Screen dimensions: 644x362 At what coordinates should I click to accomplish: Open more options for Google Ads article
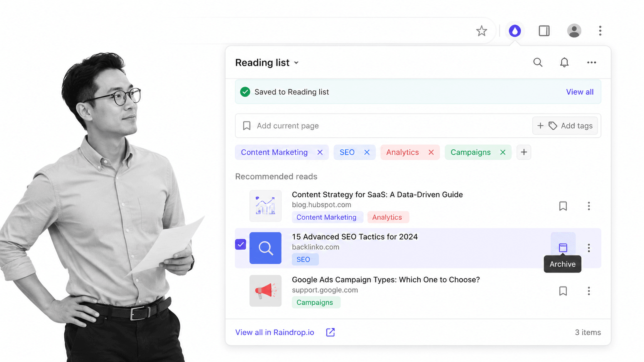[589, 291]
